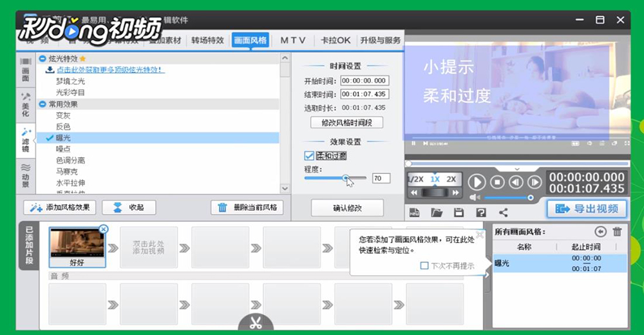Click the speed jog wheel under the speed selector
This screenshot has width=644, height=335.
(435, 193)
